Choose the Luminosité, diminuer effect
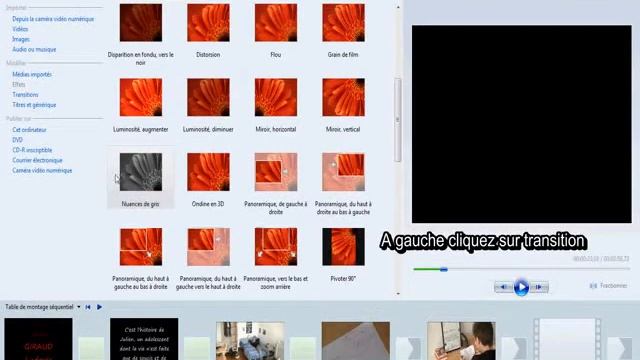The image size is (640, 360). click(208, 98)
